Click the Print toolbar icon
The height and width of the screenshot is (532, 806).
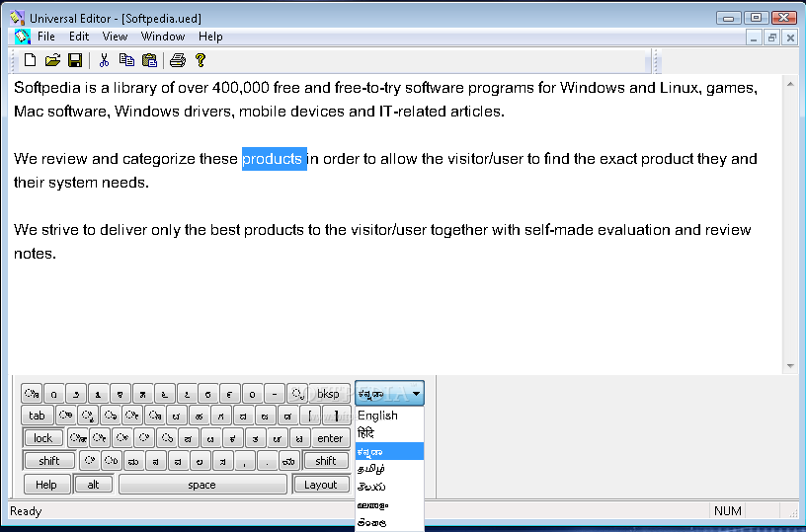[x=178, y=60]
